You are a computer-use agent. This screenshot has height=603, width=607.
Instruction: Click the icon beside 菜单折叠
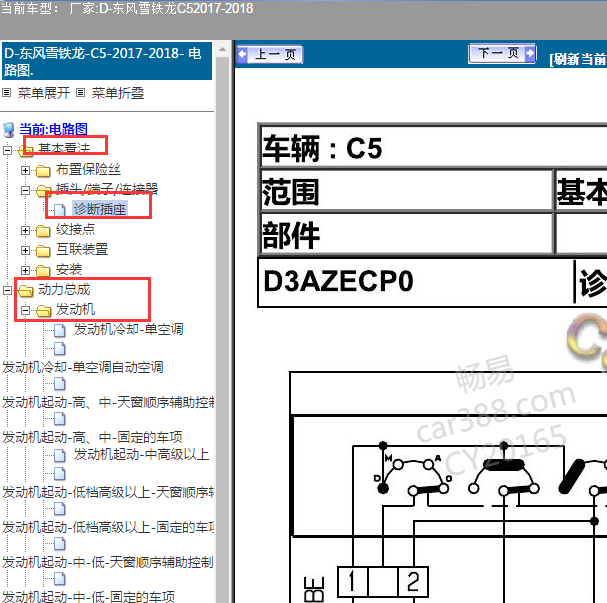(x=80, y=93)
